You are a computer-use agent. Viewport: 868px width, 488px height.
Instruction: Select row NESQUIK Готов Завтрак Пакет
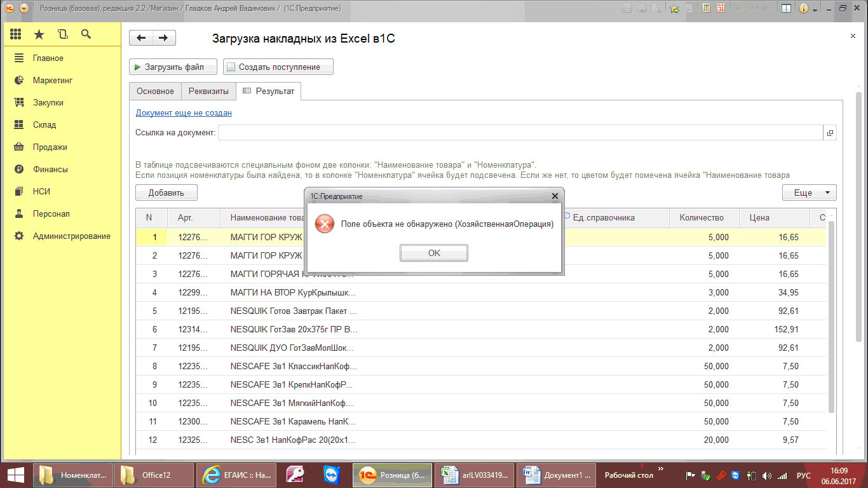(481, 311)
